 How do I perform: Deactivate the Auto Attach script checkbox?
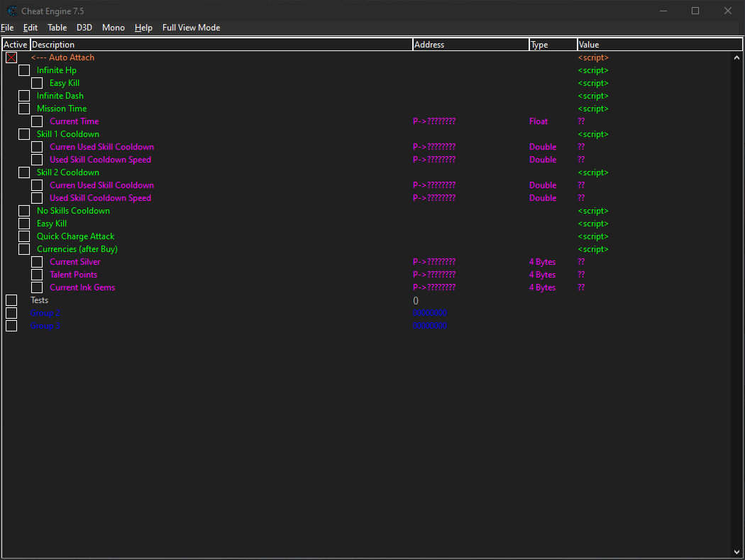(x=11, y=57)
